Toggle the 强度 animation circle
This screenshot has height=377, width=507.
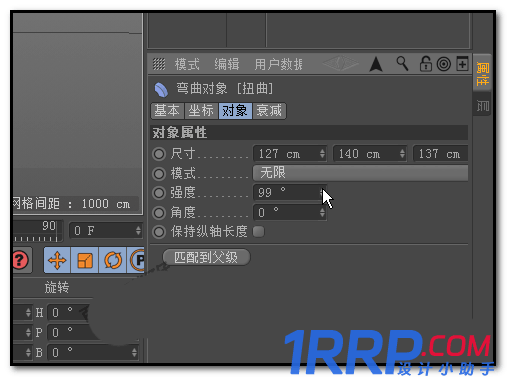pos(159,193)
